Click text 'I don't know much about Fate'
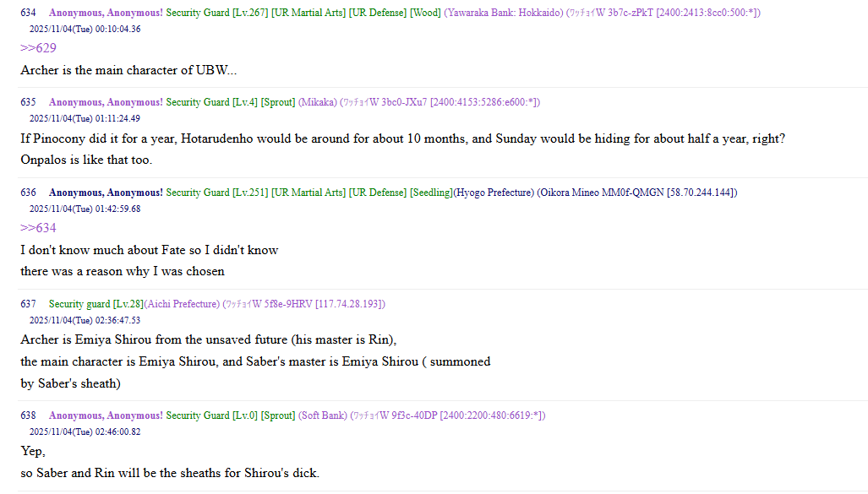This screenshot has height=494, width=868. click(150, 250)
